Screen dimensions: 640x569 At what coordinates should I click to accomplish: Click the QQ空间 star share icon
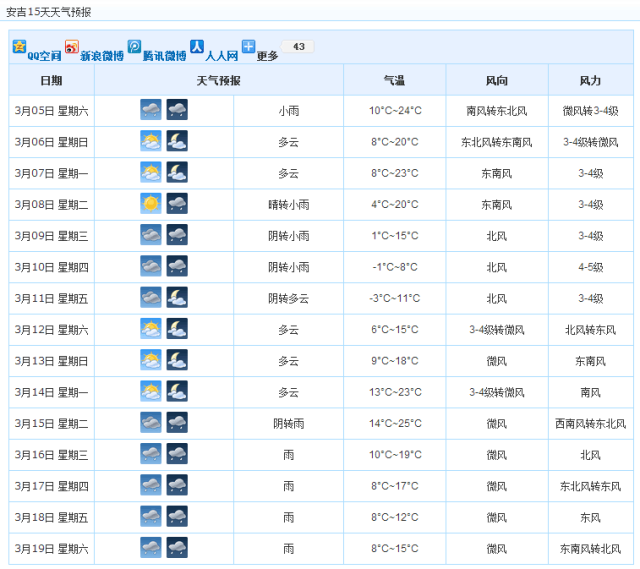[x=19, y=47]
